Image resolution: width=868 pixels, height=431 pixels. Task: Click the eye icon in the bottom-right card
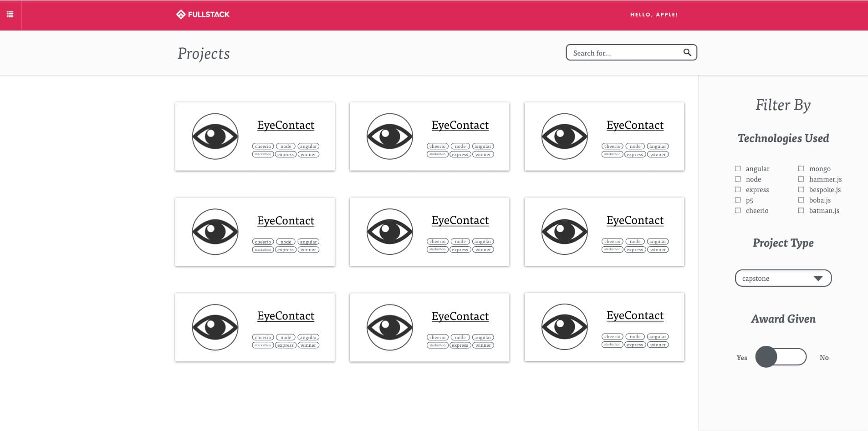click(x=564, y=327)
